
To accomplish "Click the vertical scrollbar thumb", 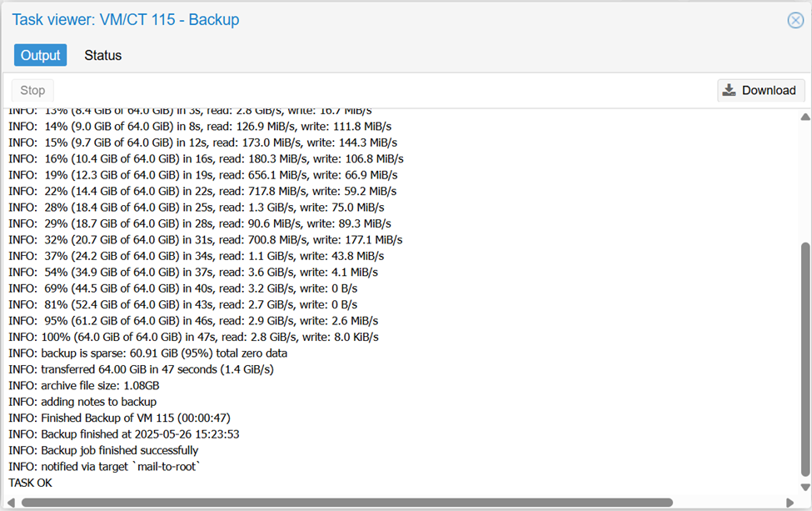I will point(805,358).
